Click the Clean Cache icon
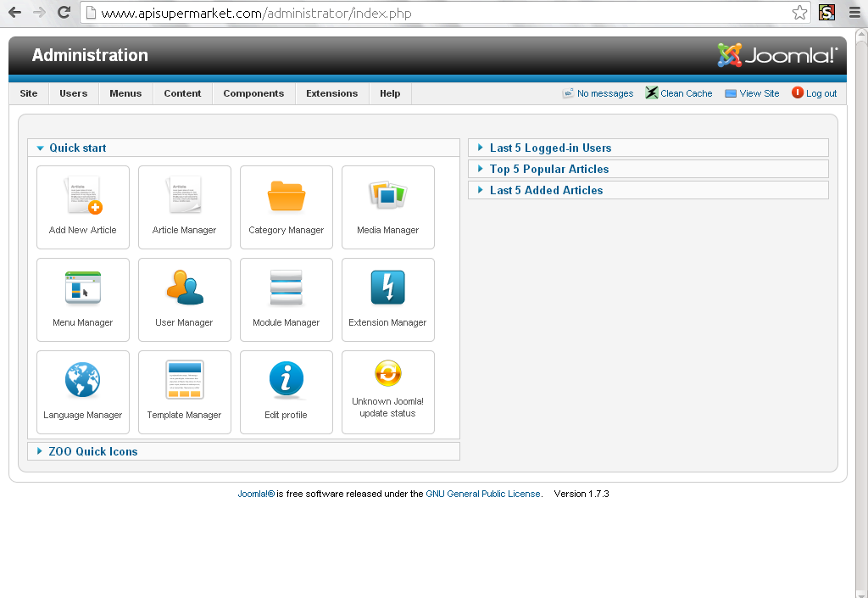 (652, 93)
